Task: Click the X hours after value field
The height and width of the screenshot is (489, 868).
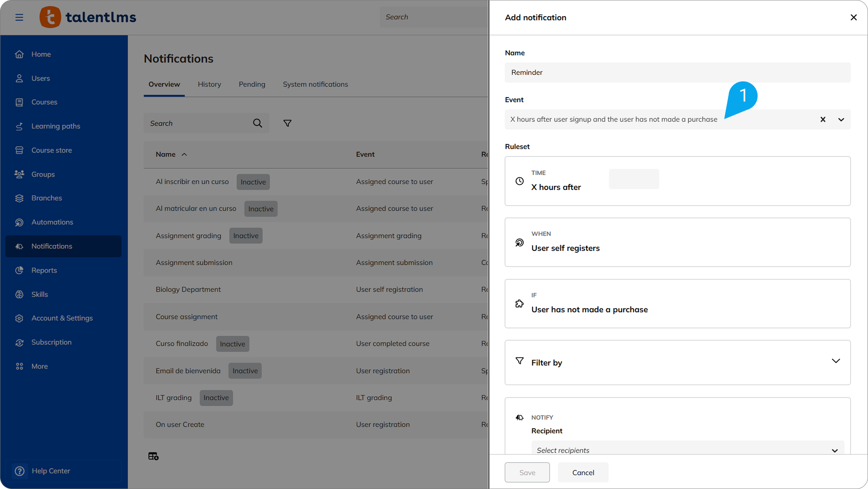Action: (634, 179)
